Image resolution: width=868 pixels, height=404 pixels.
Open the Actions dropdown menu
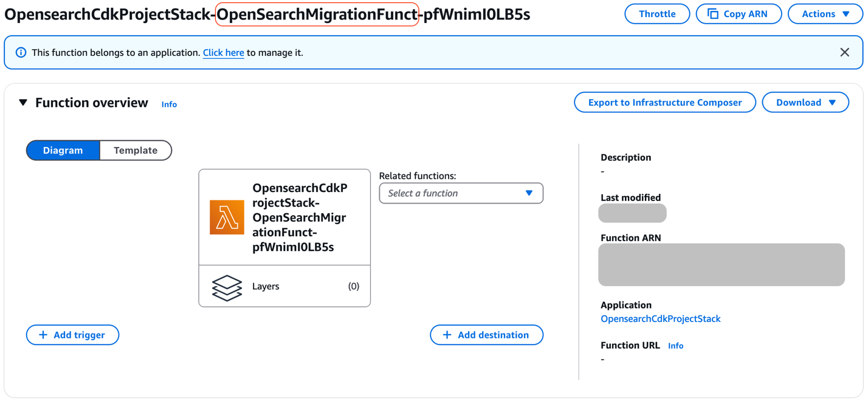pos(825,14)
